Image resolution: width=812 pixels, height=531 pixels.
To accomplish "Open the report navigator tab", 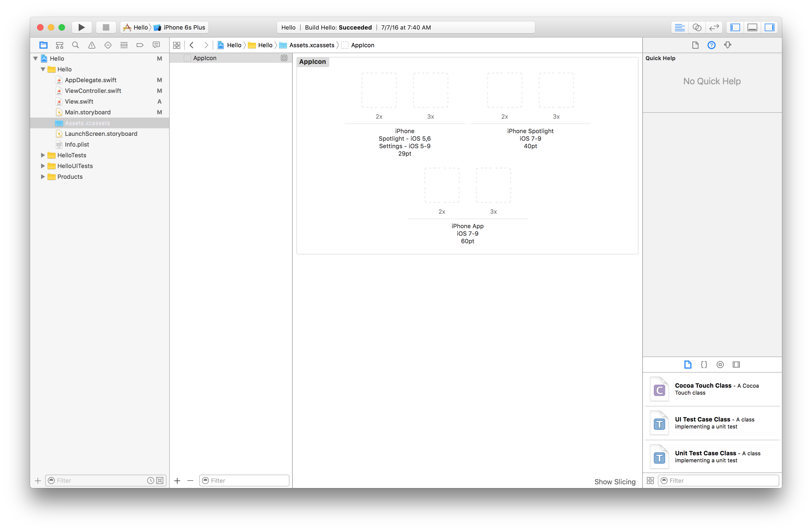I will click(156, 45).
